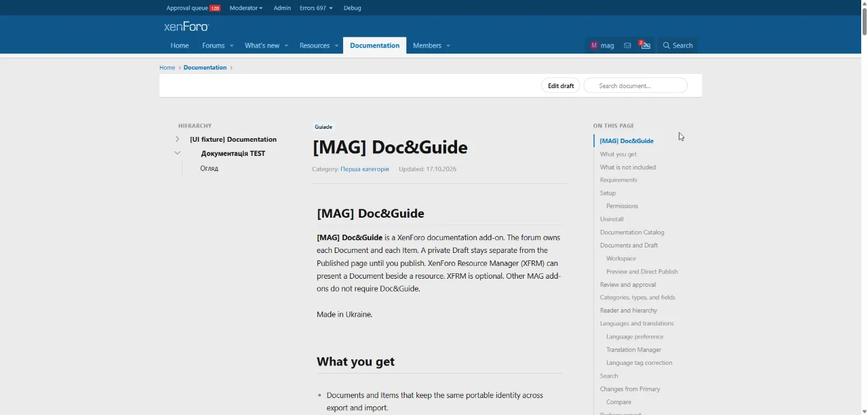Jump to Permissions in On This Page
This screenshot has height=415, width=868.
622,206
